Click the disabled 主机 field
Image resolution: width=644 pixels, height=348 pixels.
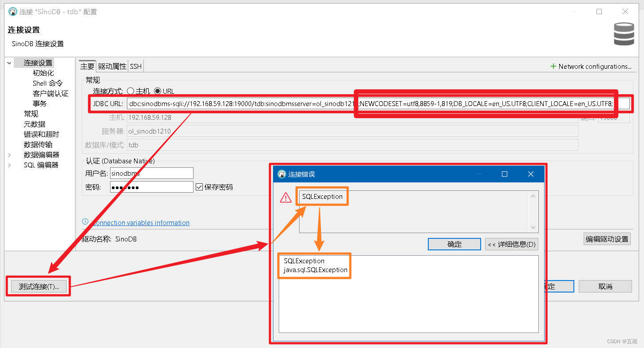(x=352, y=118)
